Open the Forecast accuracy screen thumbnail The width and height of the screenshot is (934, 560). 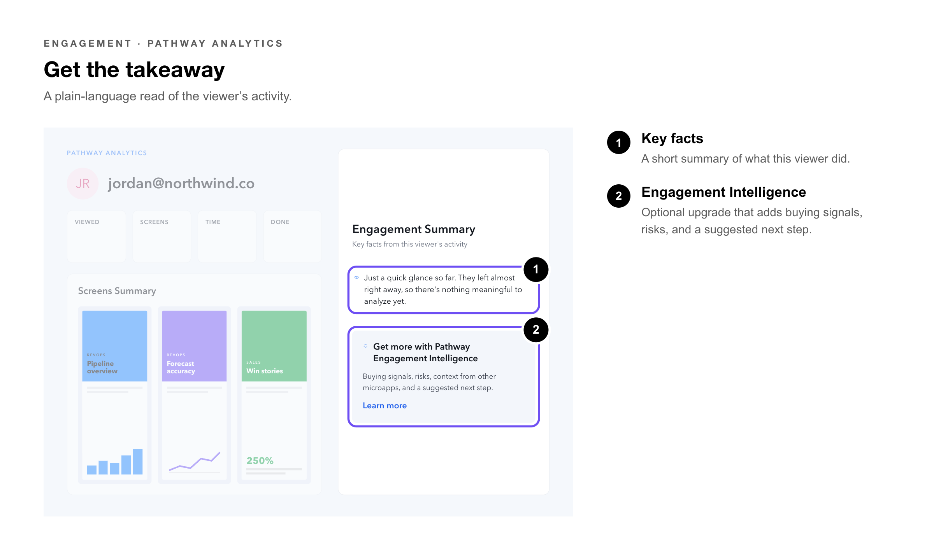click(x=194, y=395)
